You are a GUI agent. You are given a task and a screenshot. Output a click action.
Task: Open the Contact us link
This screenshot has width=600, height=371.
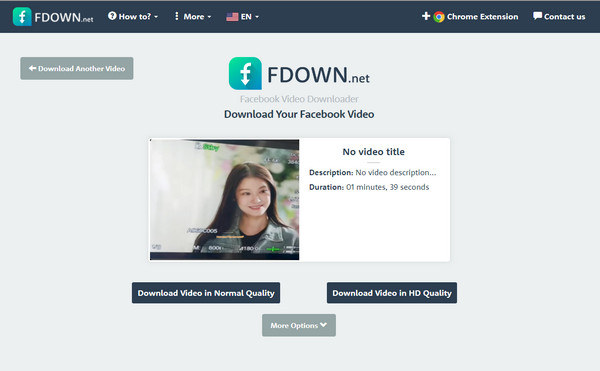(x=559, y=16)
